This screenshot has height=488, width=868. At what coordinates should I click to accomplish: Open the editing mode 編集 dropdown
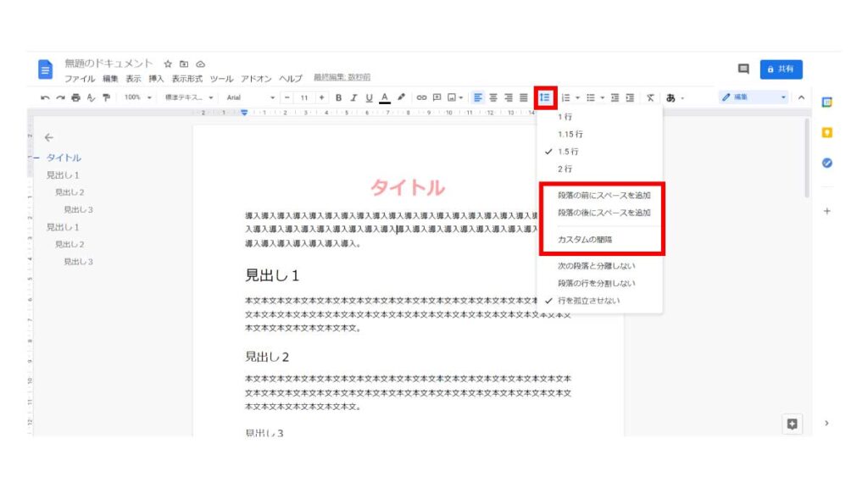[x=754, y=97]
